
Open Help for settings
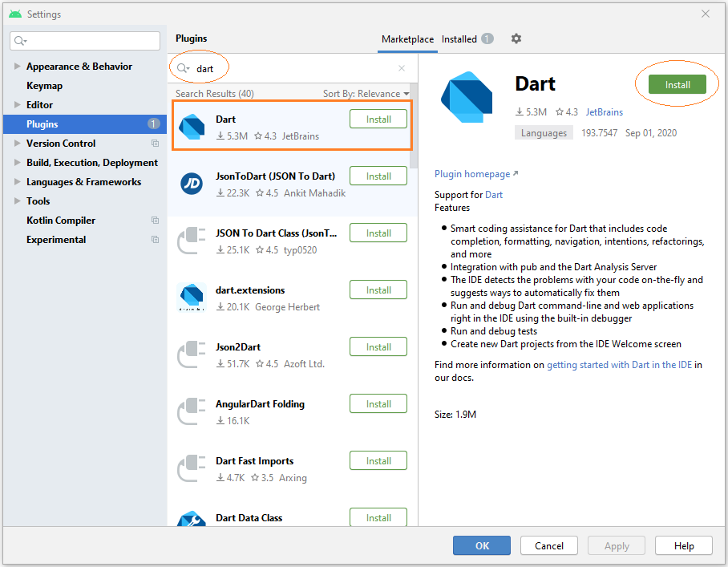tap(683, 545)
